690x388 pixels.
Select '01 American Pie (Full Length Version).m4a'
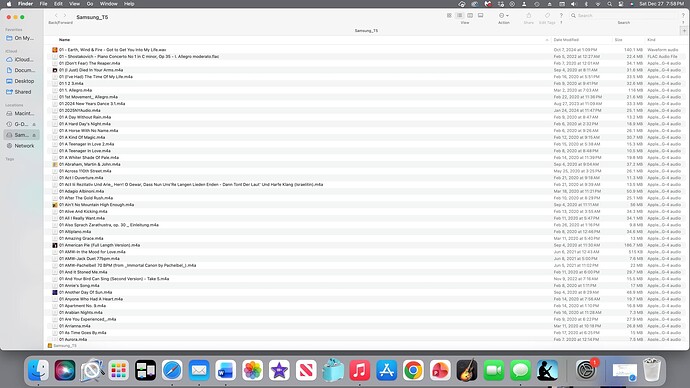tap(99, 245)
